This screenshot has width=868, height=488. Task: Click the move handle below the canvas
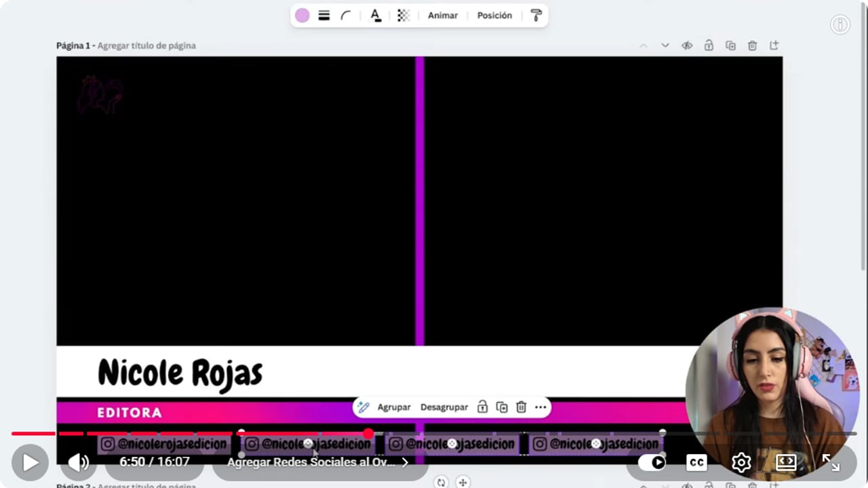pos(463,483)
